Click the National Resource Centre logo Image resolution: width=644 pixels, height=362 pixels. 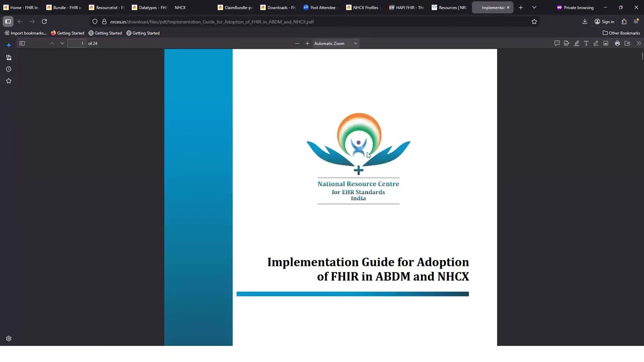point(359,158)
